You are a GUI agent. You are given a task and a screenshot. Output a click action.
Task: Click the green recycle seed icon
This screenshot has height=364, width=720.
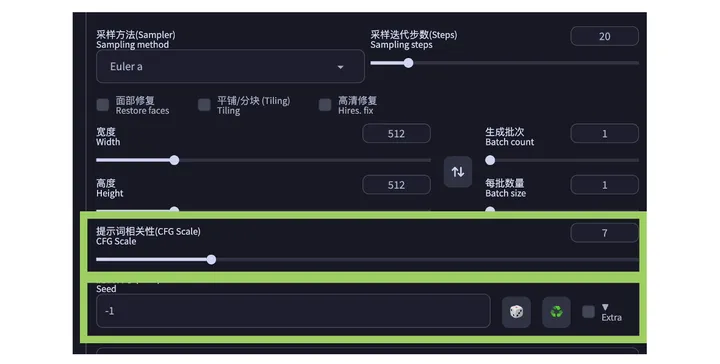[556, 312]
